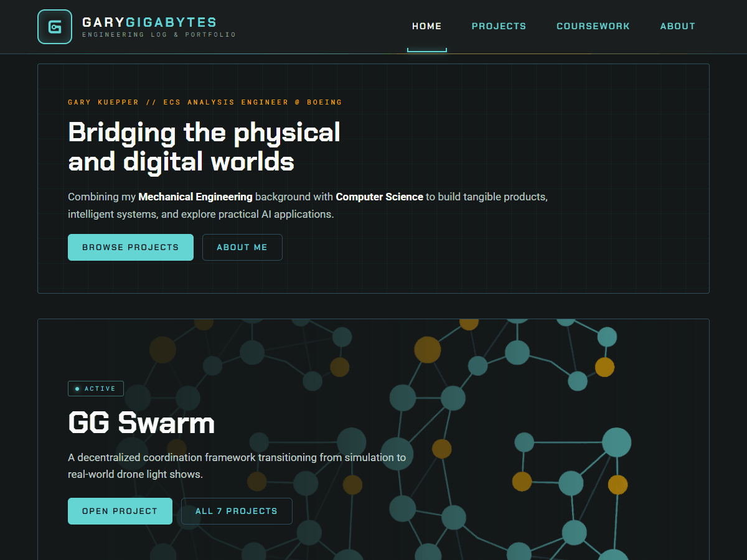Viewport: 747px width, 560px height.
Task: Click the bold "Mechanical Engineering" text
Action: coord(195,197)
